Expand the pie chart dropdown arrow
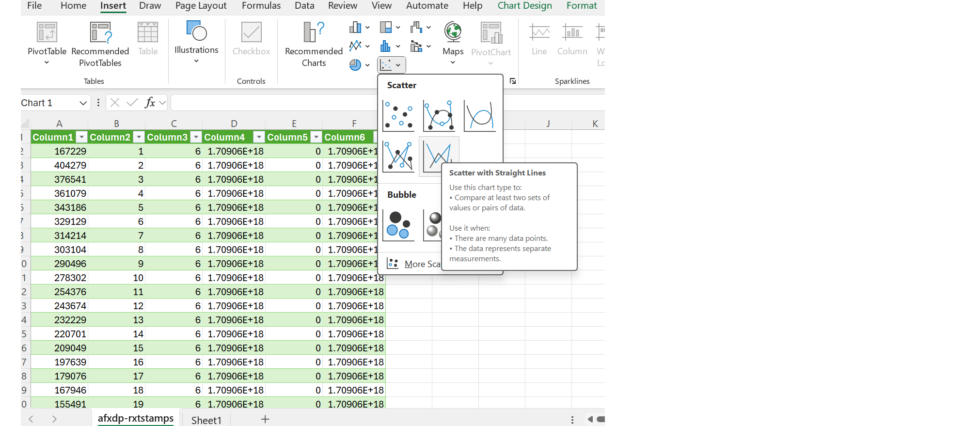This screenshot has height=426, width=980. point(367,65)
